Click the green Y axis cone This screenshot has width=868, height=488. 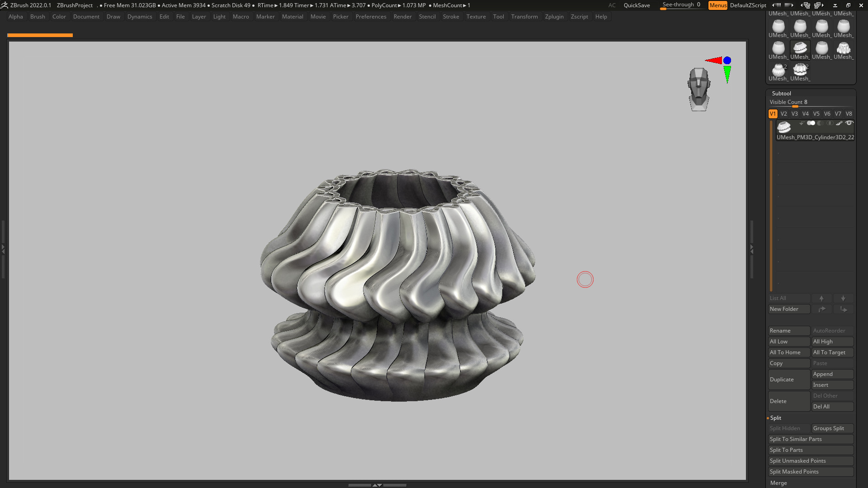[x=727, y=75]
